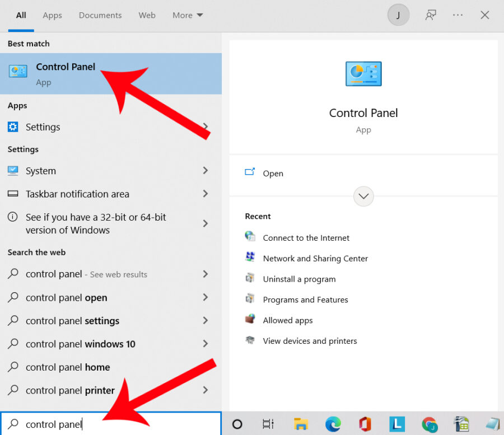The image size is (504, 435).
Task: Launch the Office app from the taskbar
Action: coord(365,424)
